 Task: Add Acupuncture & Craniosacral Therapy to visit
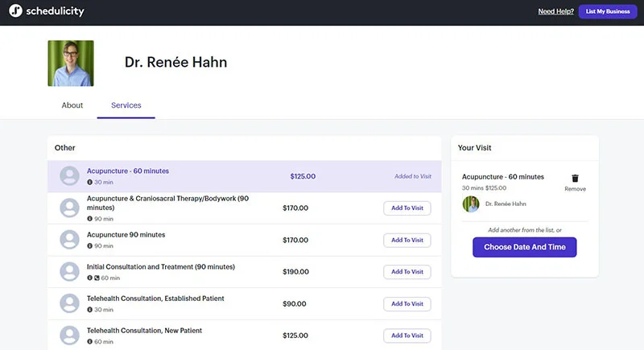(x=407, y=208)
